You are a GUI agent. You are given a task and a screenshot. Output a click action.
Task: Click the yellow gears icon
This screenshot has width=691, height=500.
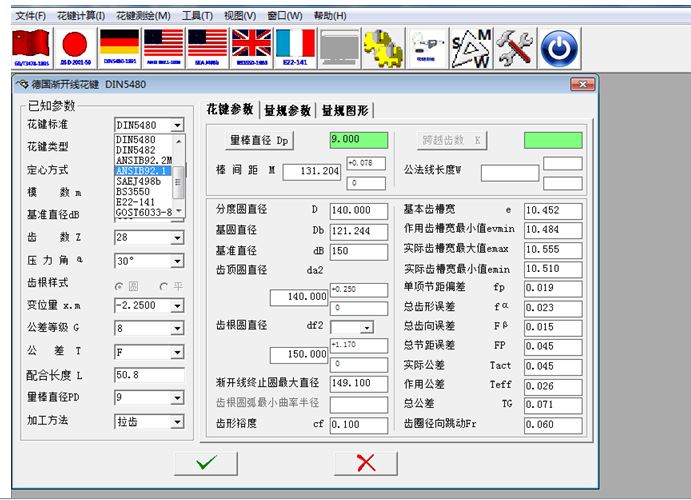coord(383,46)
